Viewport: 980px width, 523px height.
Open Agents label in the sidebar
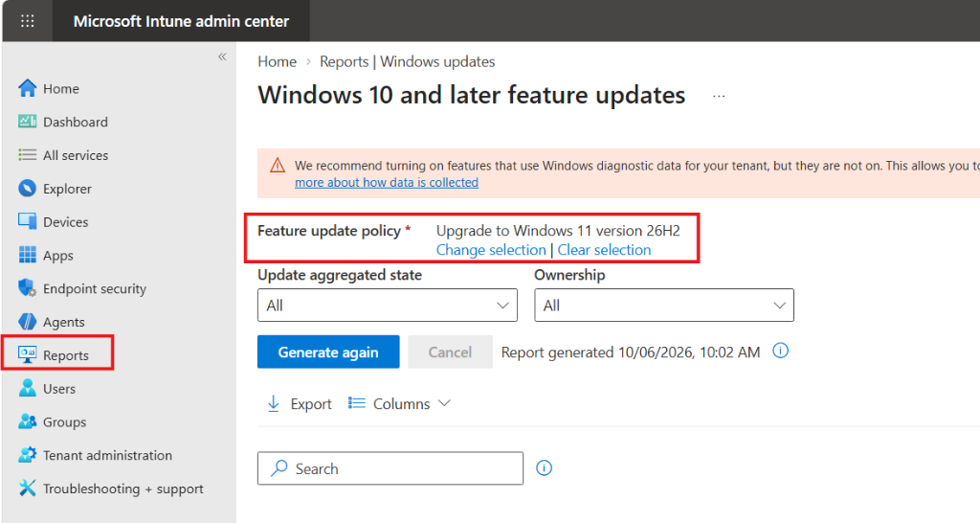64,322
